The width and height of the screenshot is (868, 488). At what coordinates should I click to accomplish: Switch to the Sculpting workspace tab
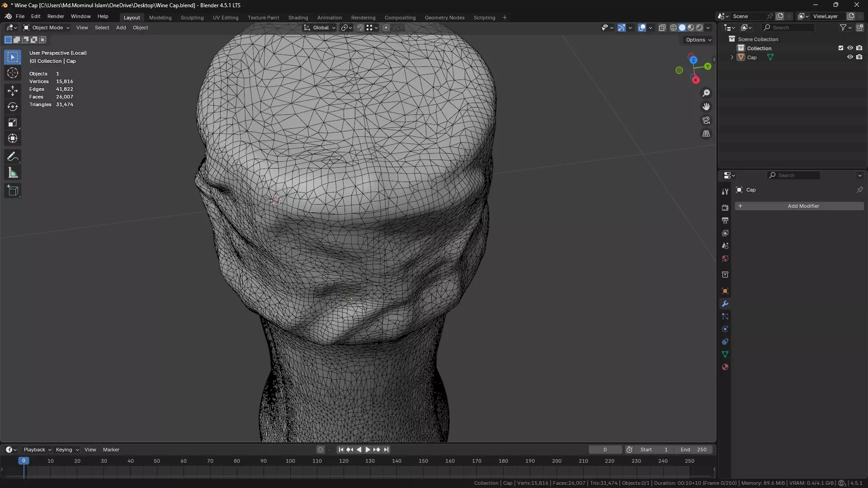[x=192, y=18]
